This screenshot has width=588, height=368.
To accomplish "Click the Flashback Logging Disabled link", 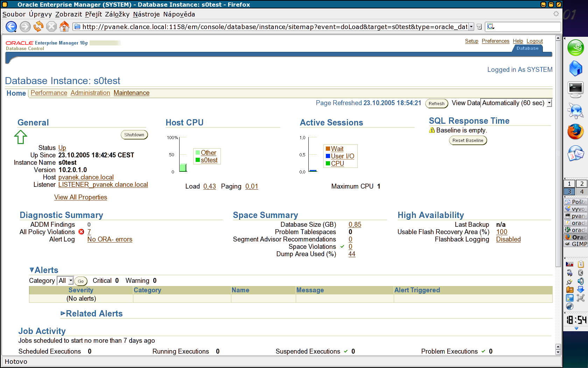I will (508, 239).
